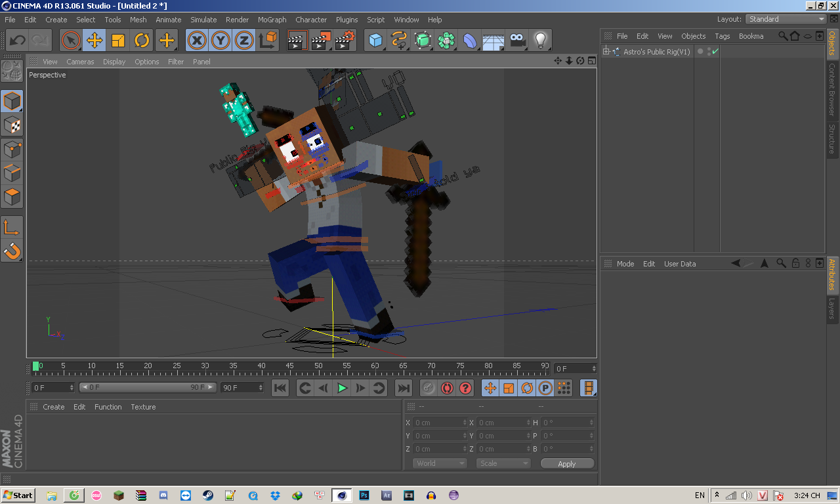
Task: Select the Move tool in the top toolbar
Action: (x=94, y=41)
